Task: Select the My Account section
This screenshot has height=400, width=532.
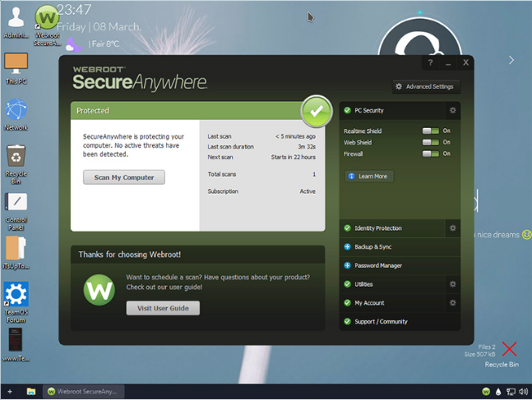Action: click(x=392, y=303)
